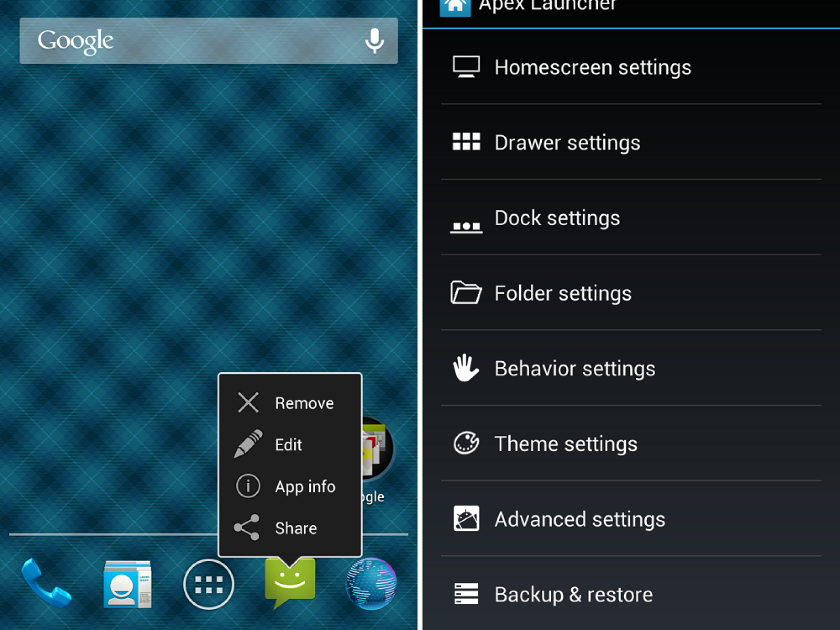This screenshot has width=840, height=630.
Task: Open Folder settings
Action: pos(563,293)
